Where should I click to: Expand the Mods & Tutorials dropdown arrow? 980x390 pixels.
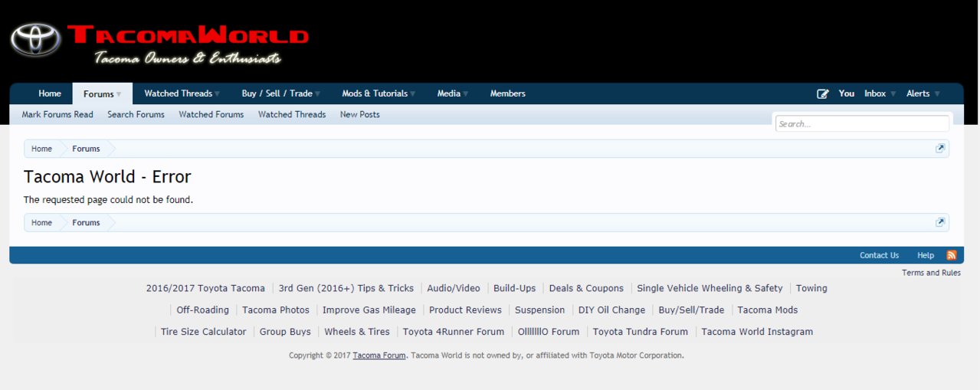coord(413,93)
